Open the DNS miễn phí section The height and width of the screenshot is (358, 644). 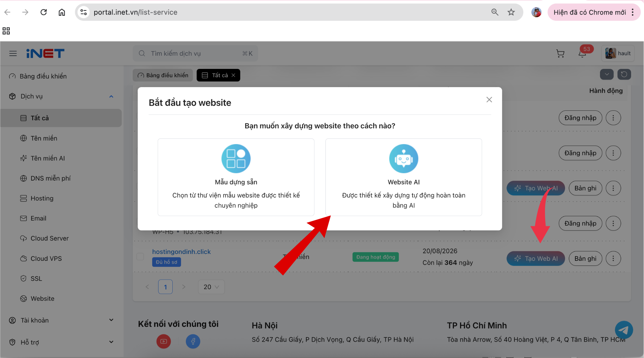pyautogui.click(x=50, y=178)
